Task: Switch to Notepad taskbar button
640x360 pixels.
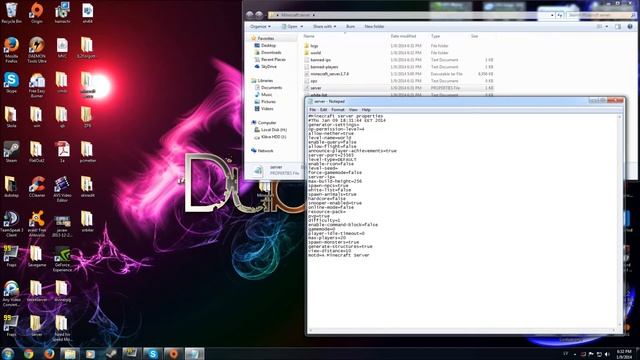Action: point(194,353)
